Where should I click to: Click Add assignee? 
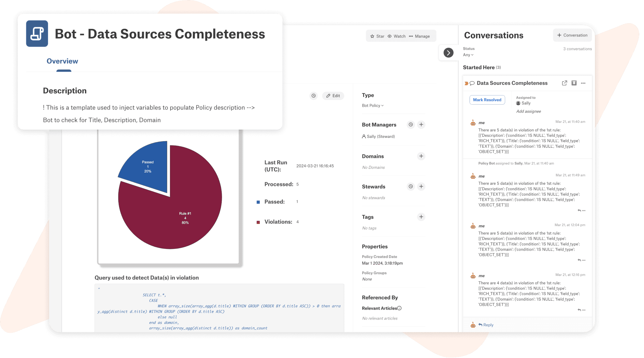(x=528, y=111)
